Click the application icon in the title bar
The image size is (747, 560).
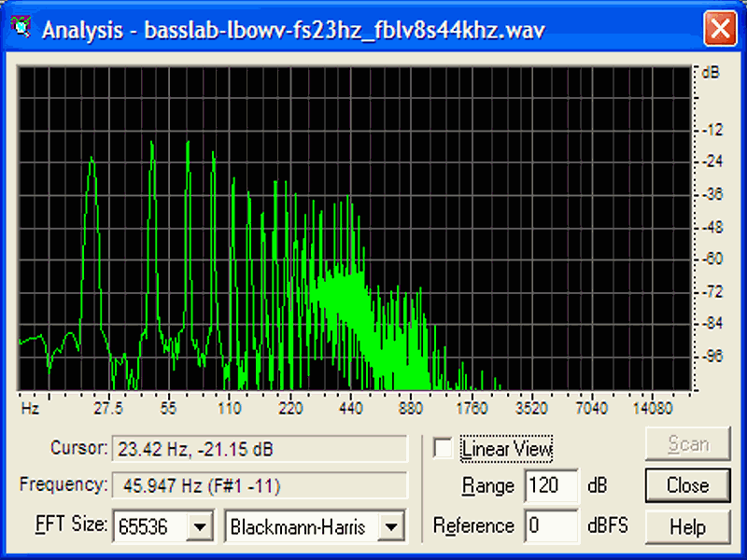click(x=21, y=27)
